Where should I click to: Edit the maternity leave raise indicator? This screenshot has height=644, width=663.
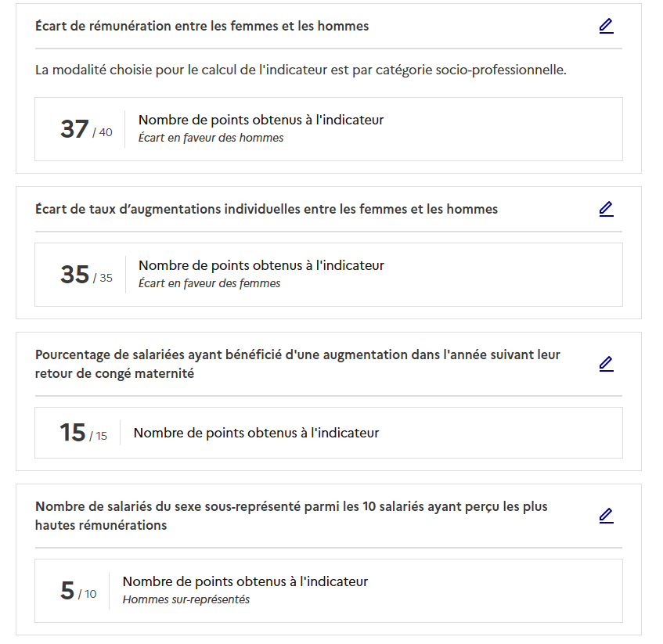click(606, 364)
